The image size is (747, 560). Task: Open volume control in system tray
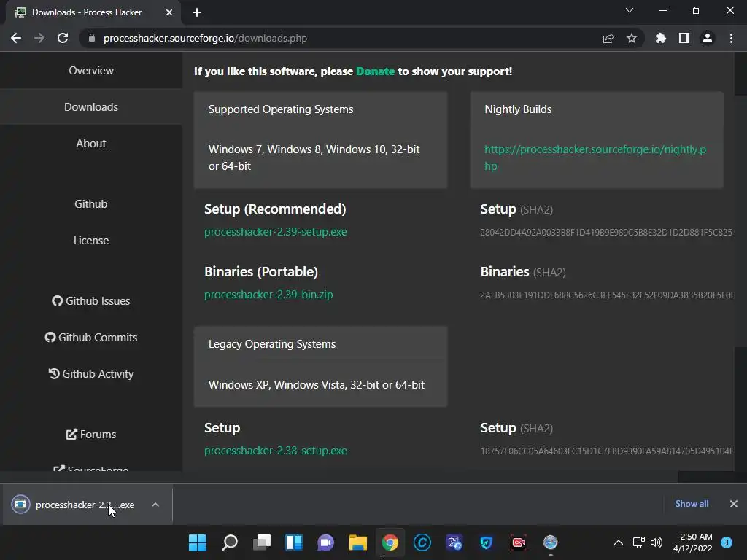(657, 542)
